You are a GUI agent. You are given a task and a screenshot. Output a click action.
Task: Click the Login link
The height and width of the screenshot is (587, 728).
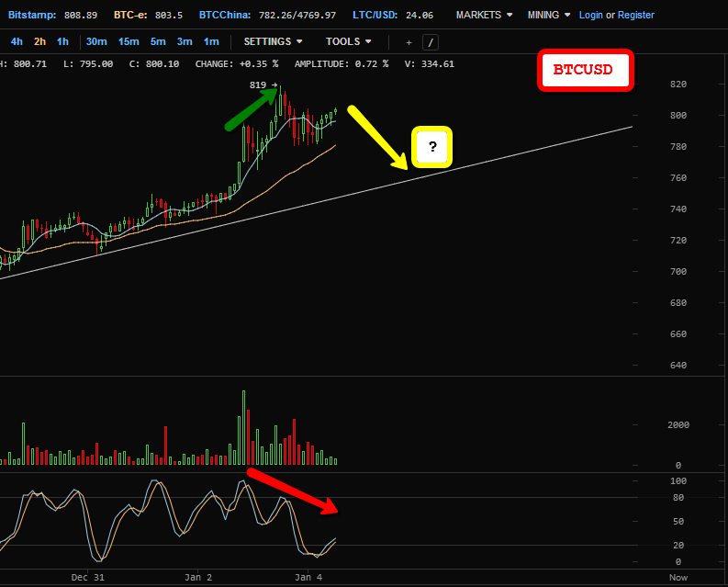590,15
